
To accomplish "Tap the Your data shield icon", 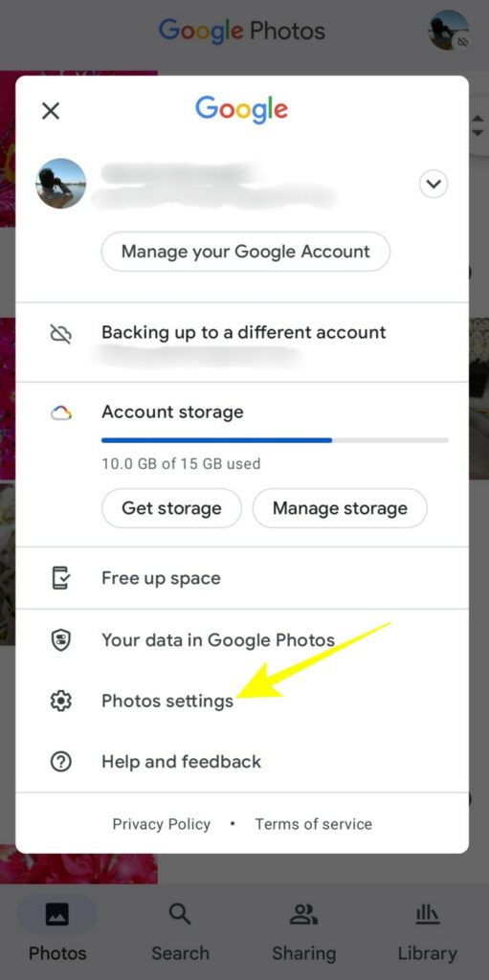I will [x=60, y=640].
